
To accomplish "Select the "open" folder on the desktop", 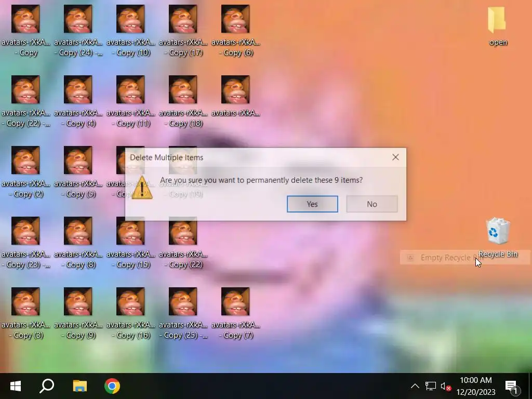I will 498,26.
